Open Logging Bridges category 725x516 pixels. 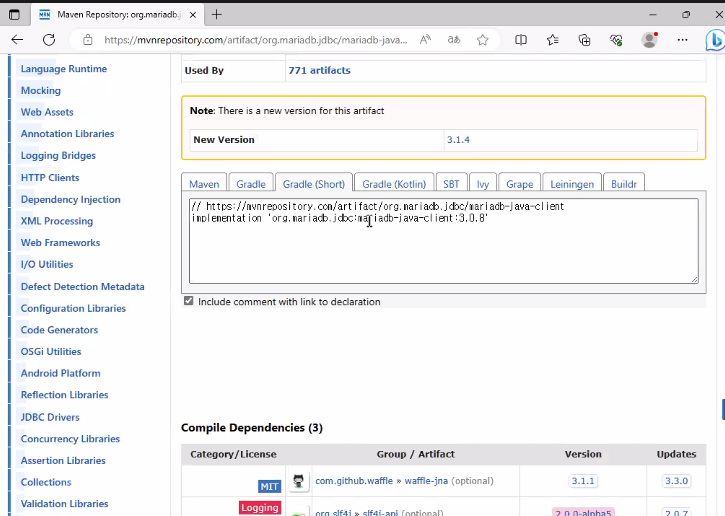click(x=58, y=156)
